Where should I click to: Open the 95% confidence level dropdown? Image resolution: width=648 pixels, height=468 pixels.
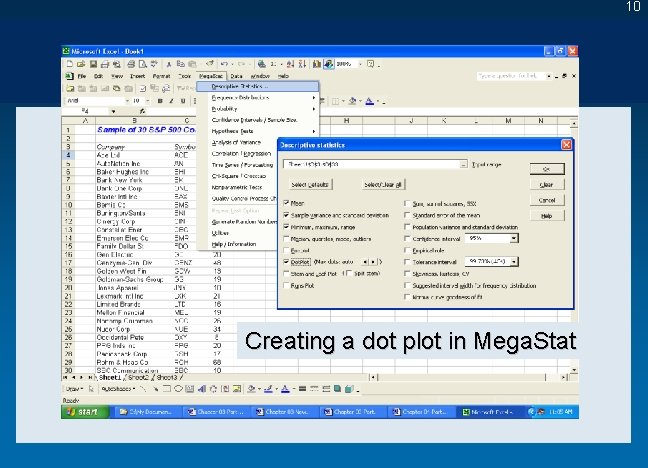tap(514, 239)
